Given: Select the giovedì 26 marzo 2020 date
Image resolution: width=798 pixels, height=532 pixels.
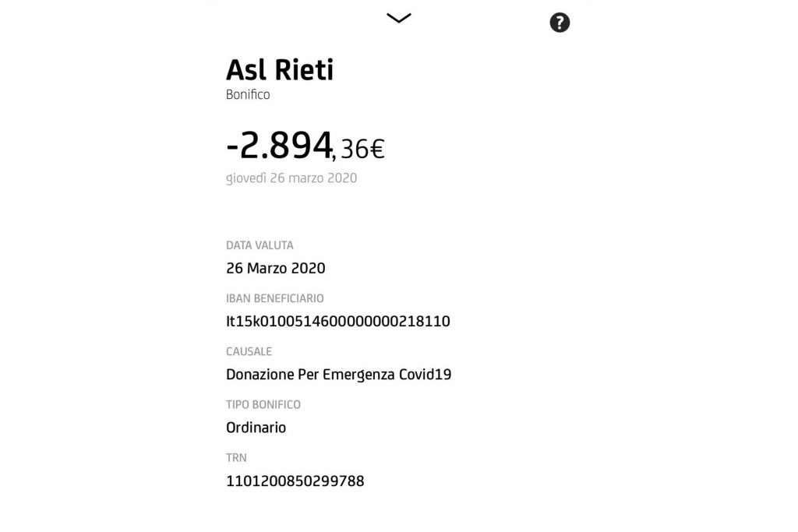Looking at the screenshot, I should [291, 178].
